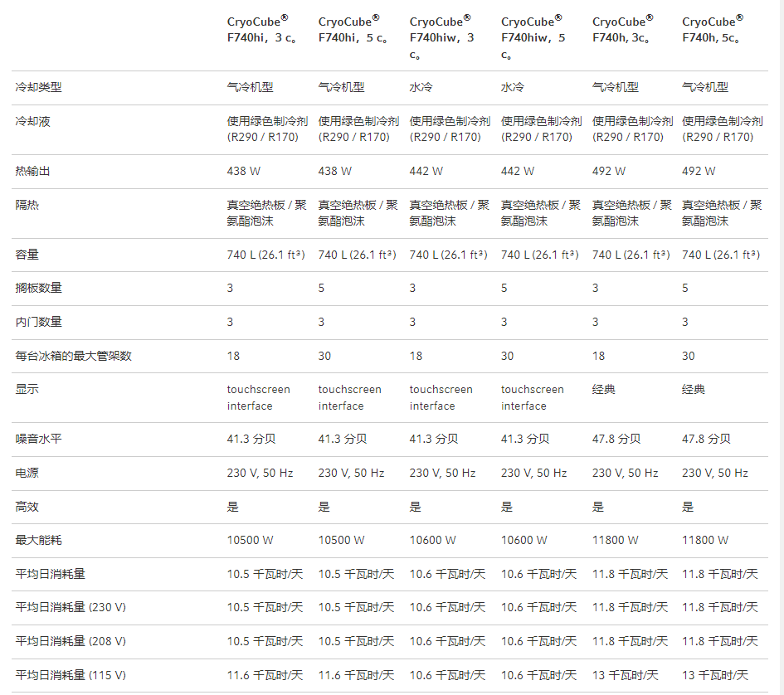Select the CryoCube F740hiw, 3 c. header
The height and width of the screenshot is (695, 784).
click(x=441, y=37)
